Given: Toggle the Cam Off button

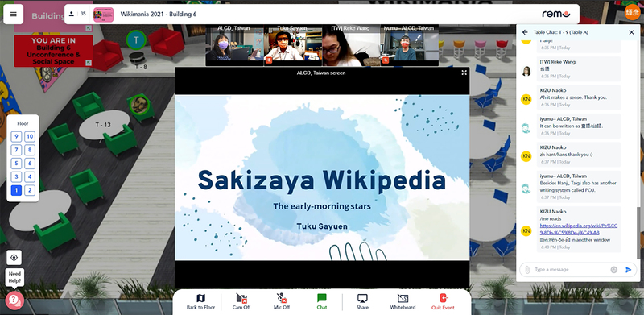Looking at the screenshot, I should click(x=242, y=301).
